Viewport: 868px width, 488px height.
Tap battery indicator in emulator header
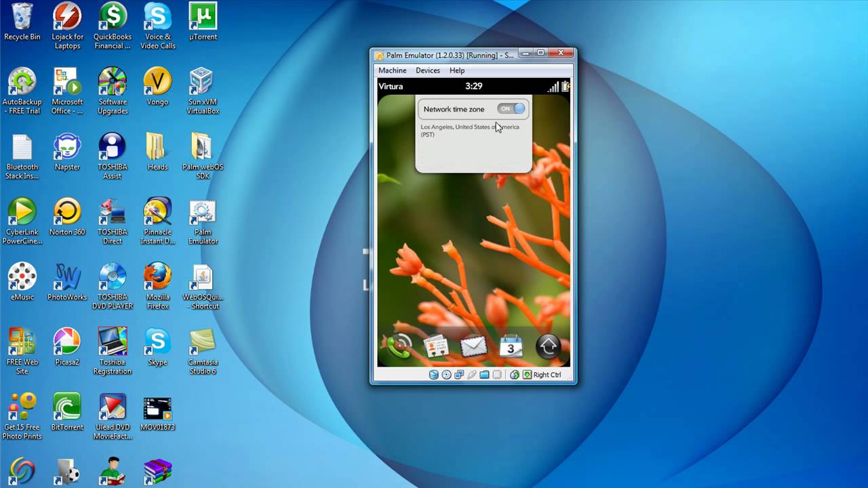click(566, 86)
